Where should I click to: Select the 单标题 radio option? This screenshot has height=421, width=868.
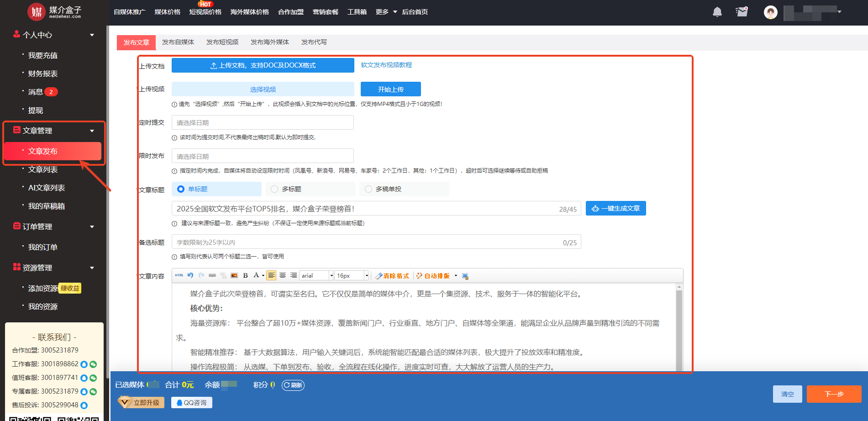181,189
